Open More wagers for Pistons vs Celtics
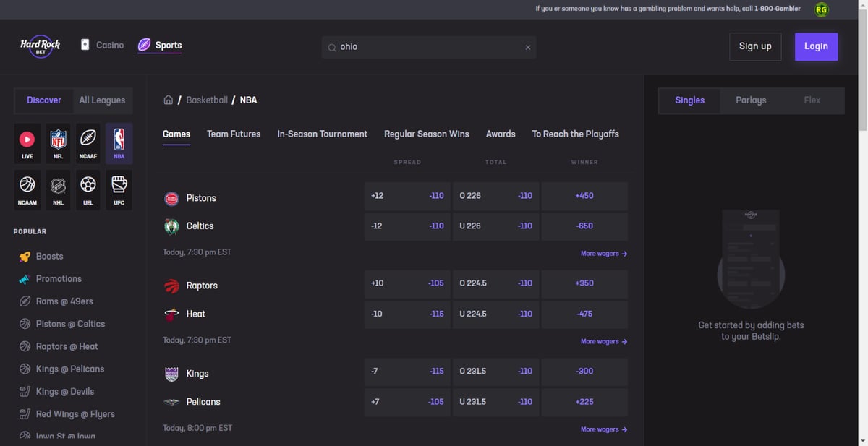This screenshot has width=868, height=446. tap(604, 254)
